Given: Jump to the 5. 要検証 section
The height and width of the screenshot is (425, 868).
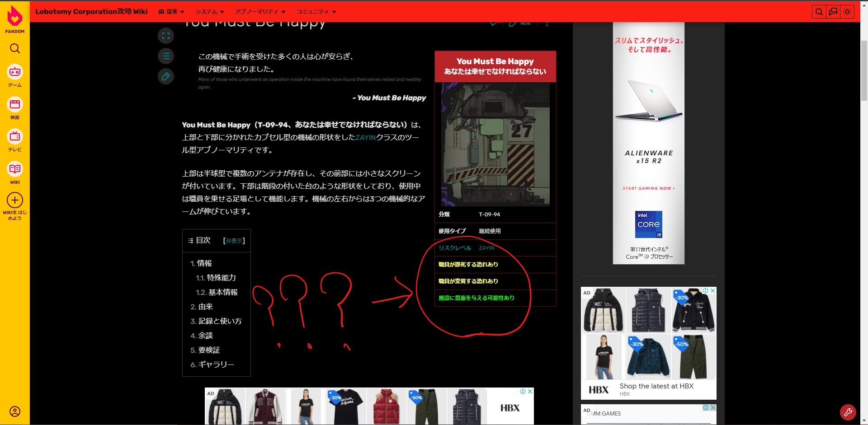Looking at the screenshot, I should point(205,350).
